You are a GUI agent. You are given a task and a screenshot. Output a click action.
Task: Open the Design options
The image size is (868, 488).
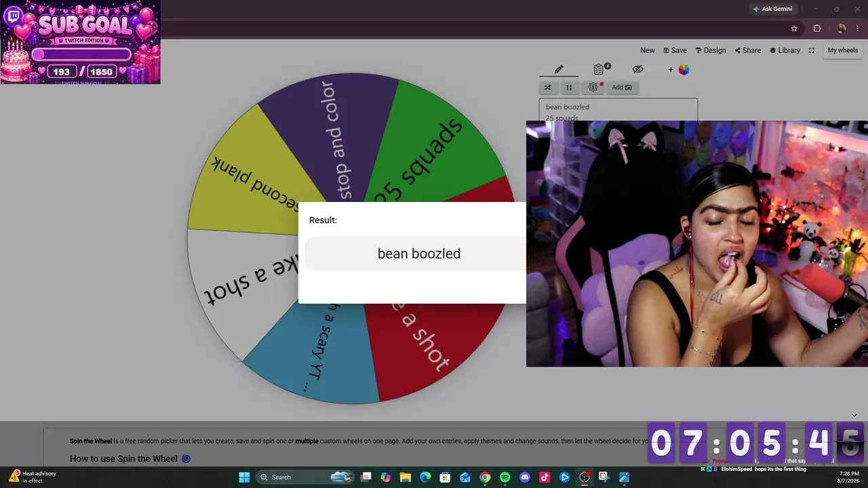click(711, 50)
